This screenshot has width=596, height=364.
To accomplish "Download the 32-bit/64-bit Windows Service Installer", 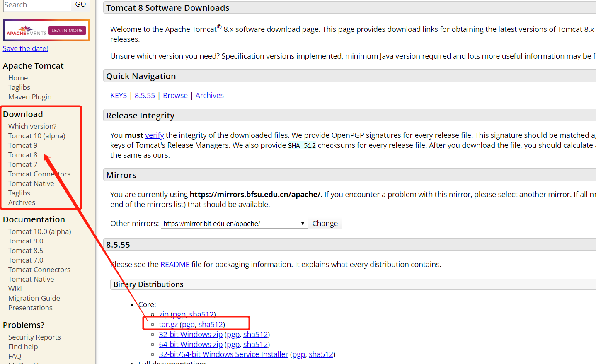I will point(223,354).
